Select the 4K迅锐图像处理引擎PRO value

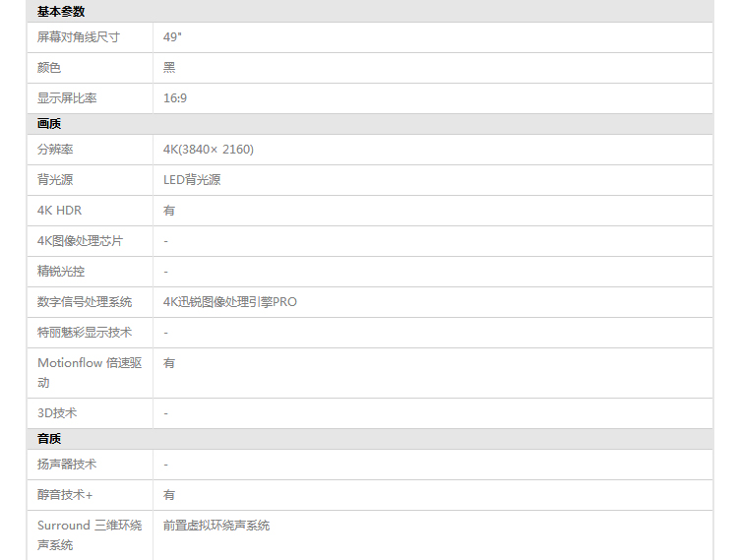pyautogui.click(x=230, y=302)
